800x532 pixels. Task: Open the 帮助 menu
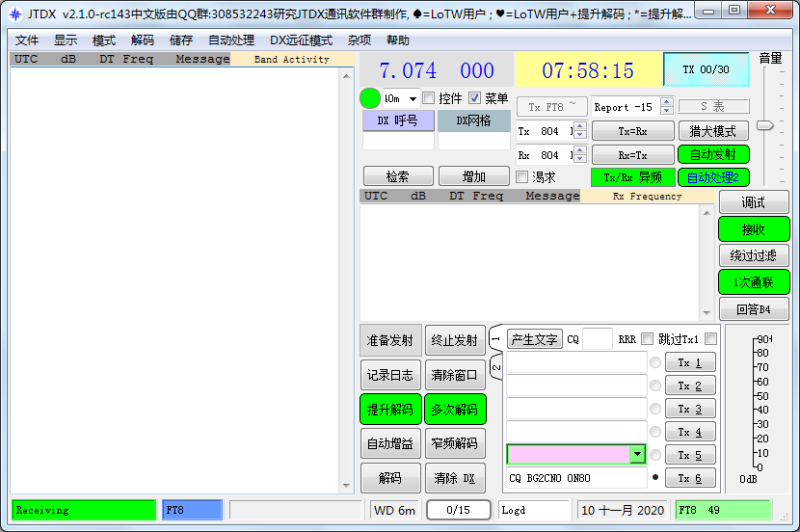(398, 40)
